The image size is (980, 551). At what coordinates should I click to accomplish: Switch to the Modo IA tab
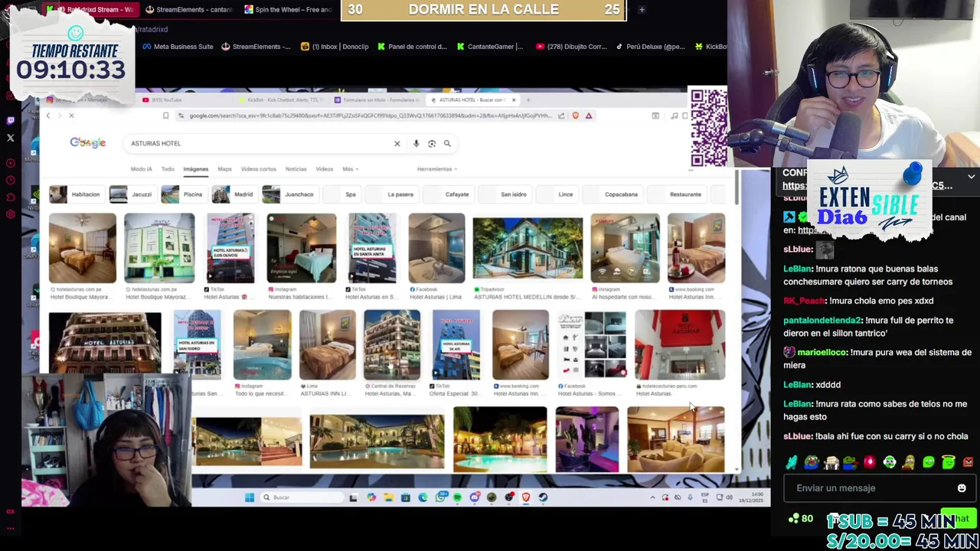(141, 169)
